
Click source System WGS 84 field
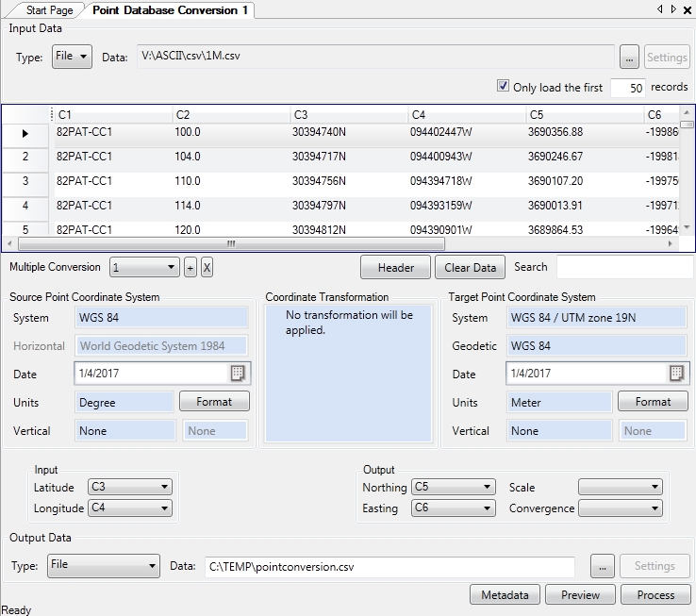click(161, 318)
